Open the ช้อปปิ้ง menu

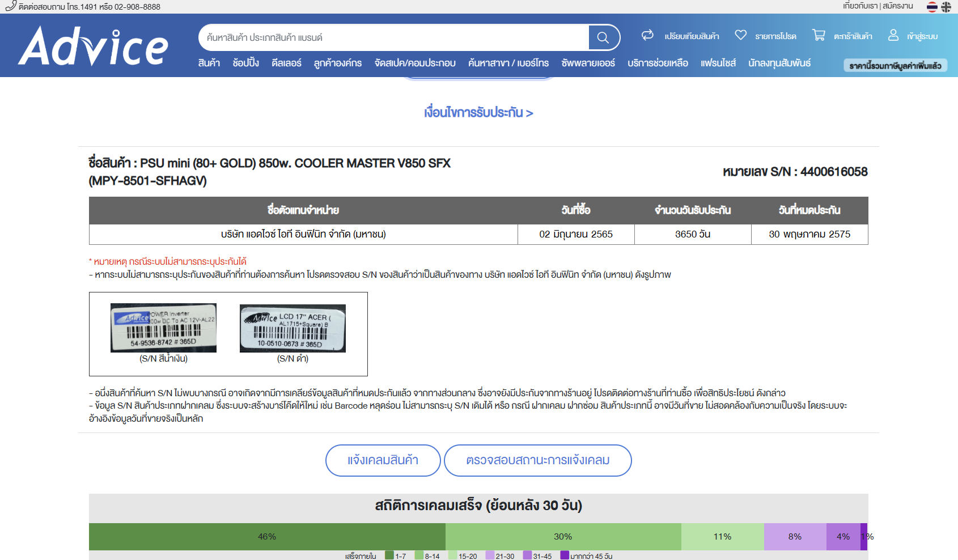click(245, 63)
